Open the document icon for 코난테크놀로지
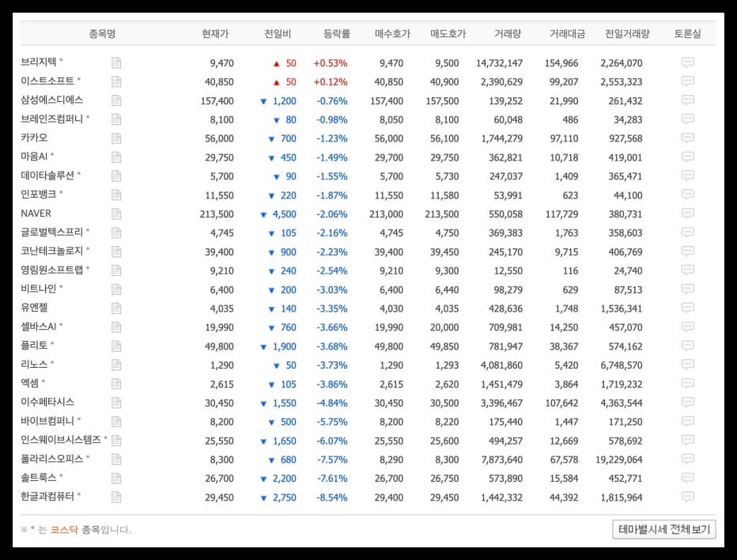This screenshot has height=560, width=737. (x=116, y=252)
